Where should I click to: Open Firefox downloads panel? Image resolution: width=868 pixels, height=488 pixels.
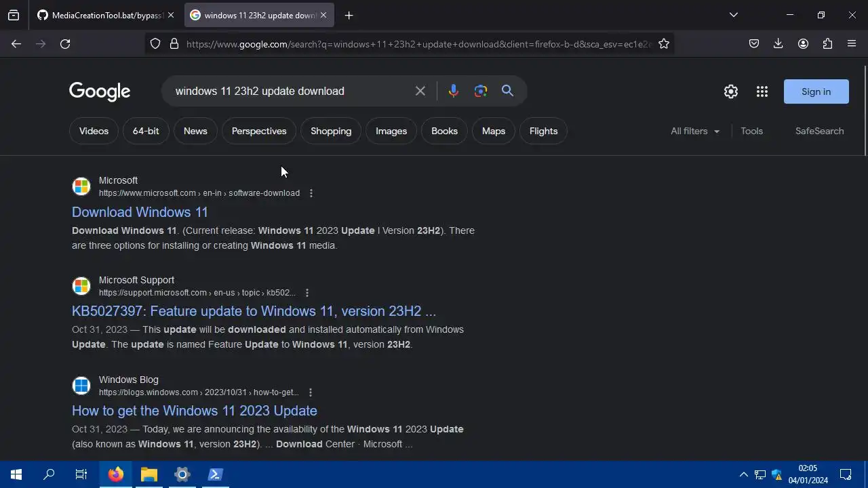(778, 43)
